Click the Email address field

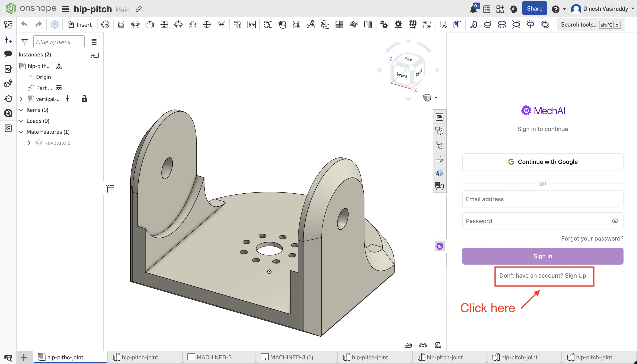click(542, 199)
